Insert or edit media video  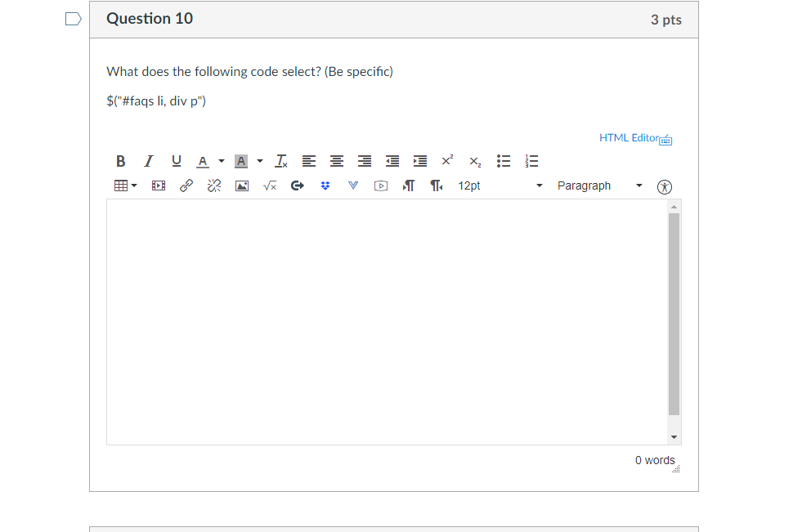[159, 186]
